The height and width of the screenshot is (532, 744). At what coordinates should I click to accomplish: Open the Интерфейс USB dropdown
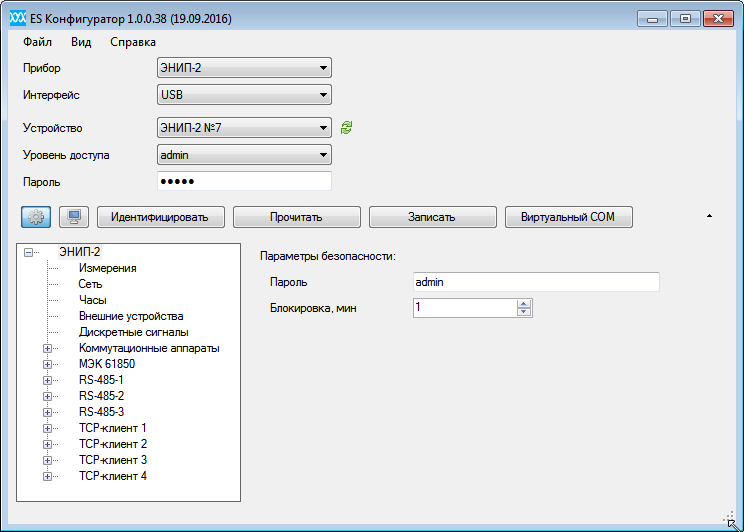pos(244,94)
